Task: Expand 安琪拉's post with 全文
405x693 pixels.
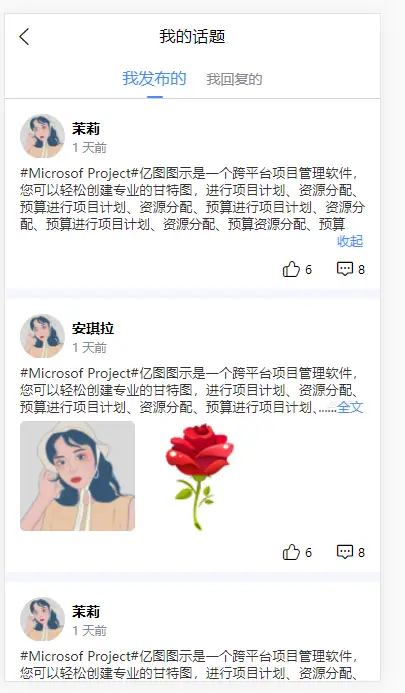Action: 350,407
